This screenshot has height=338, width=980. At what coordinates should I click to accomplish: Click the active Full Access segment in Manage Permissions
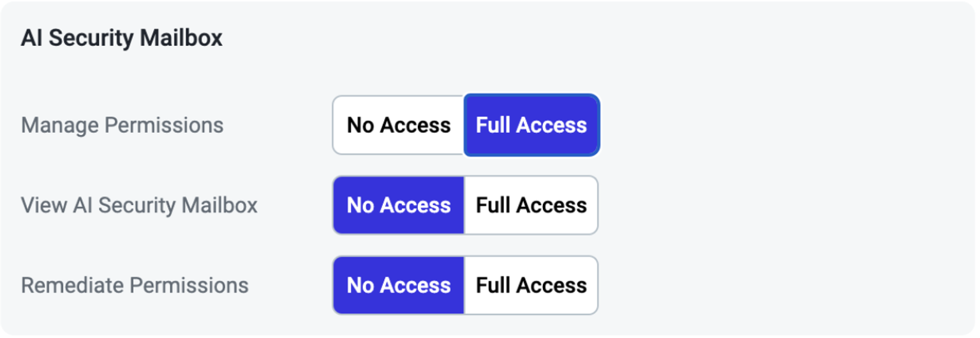point(531,125)
